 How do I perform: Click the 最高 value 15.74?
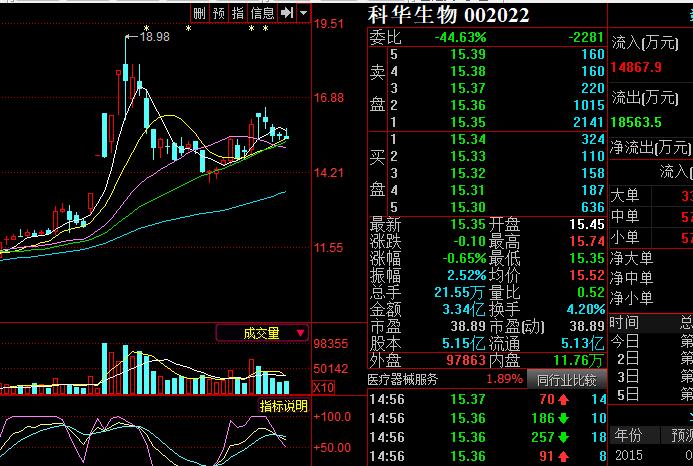click(586, 241)
